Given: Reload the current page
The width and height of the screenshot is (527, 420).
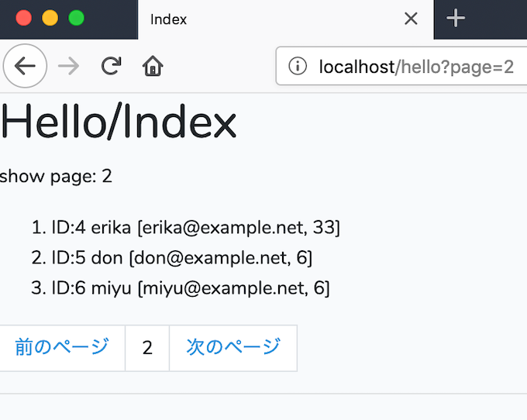Looking at the screenshot, I should click(x=111, y=66).
